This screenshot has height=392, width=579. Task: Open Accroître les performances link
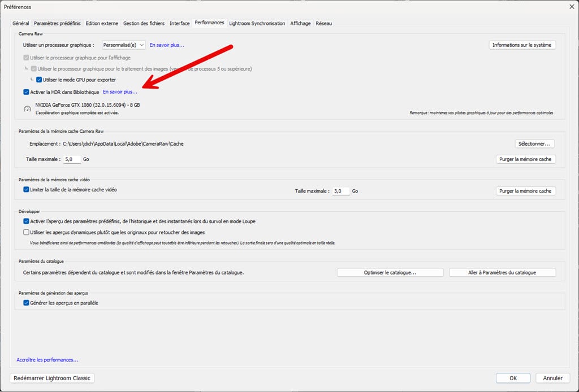point(47,360)
